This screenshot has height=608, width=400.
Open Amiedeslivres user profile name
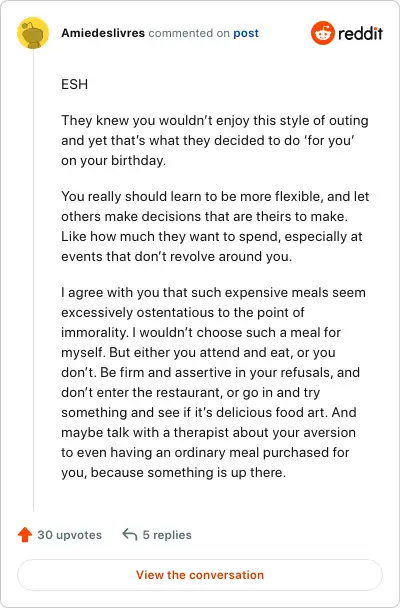click(103, 33)
